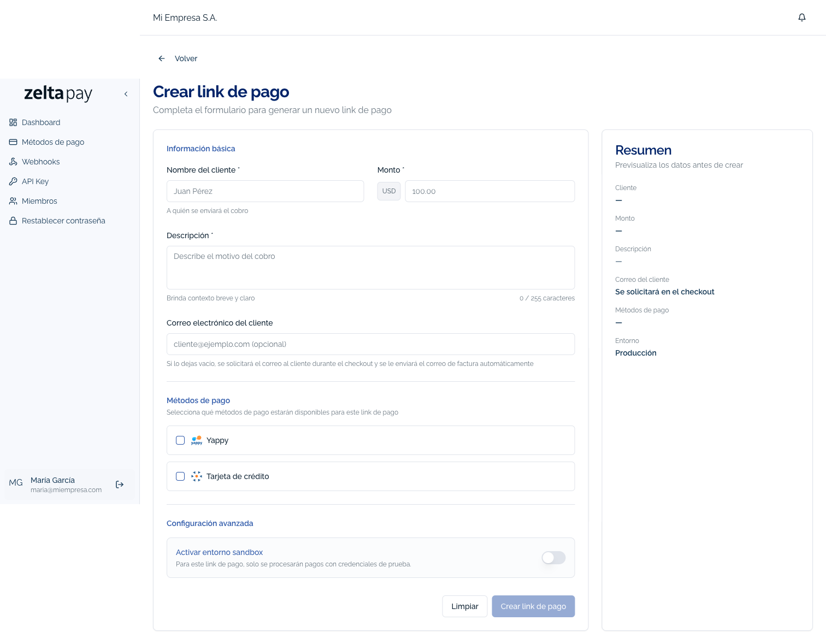Click the Tarjeta de crédito card icon
Image resolution: width=826 pixels, height=644 pixels.
196,476
